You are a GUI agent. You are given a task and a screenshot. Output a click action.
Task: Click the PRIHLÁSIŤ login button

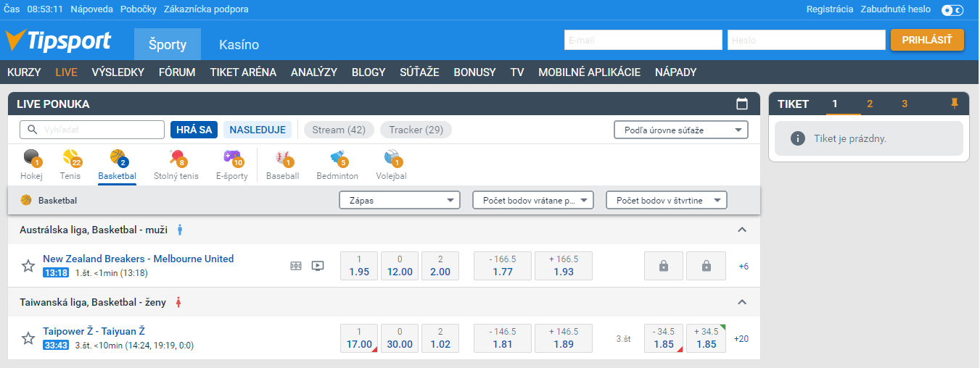click(x=926, y=40)
